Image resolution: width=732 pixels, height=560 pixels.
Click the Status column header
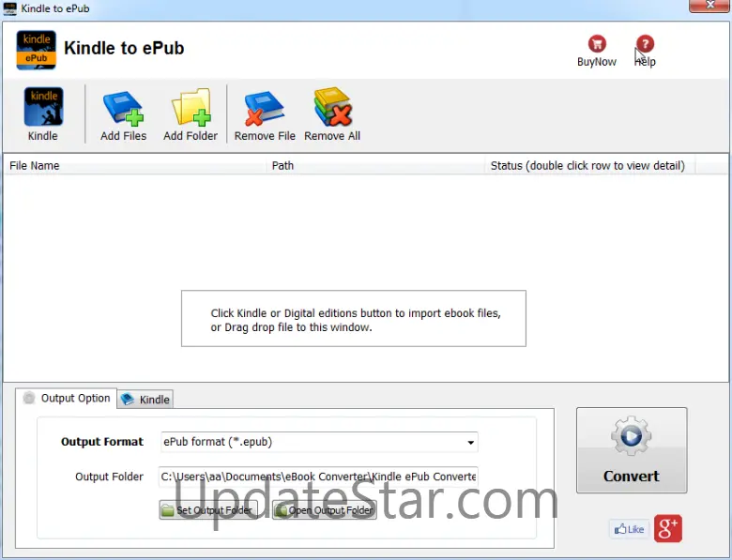click(x=590, y=166)
